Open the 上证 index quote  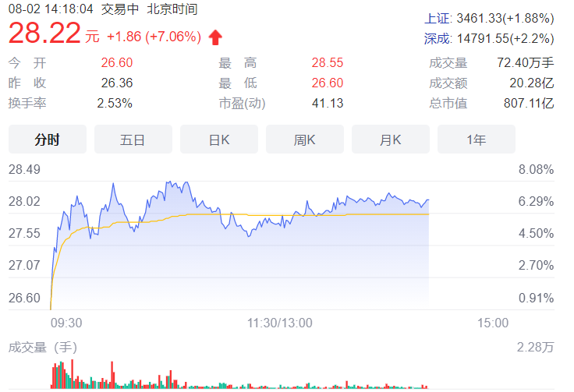coord(489,18)
